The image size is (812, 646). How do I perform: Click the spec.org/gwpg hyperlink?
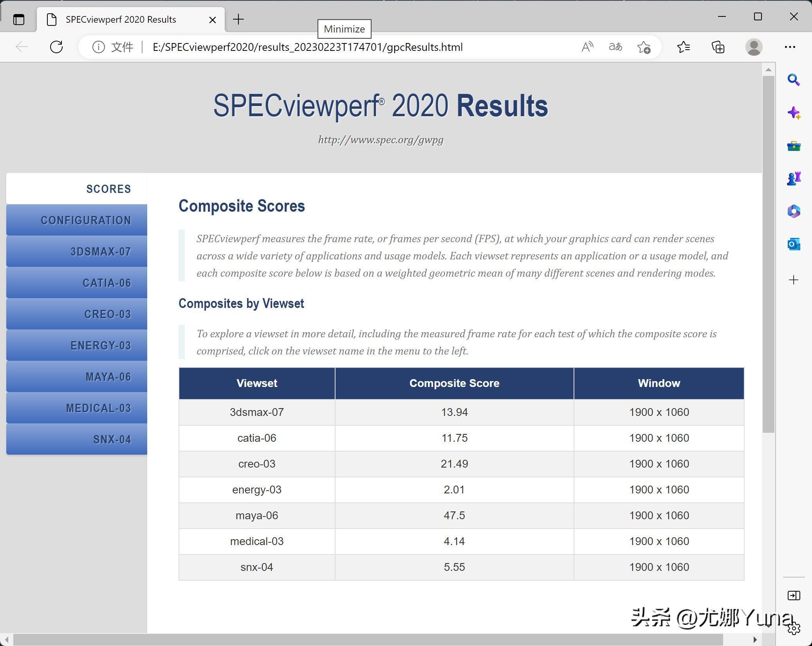pyautogui.click(x=381, y=139)
